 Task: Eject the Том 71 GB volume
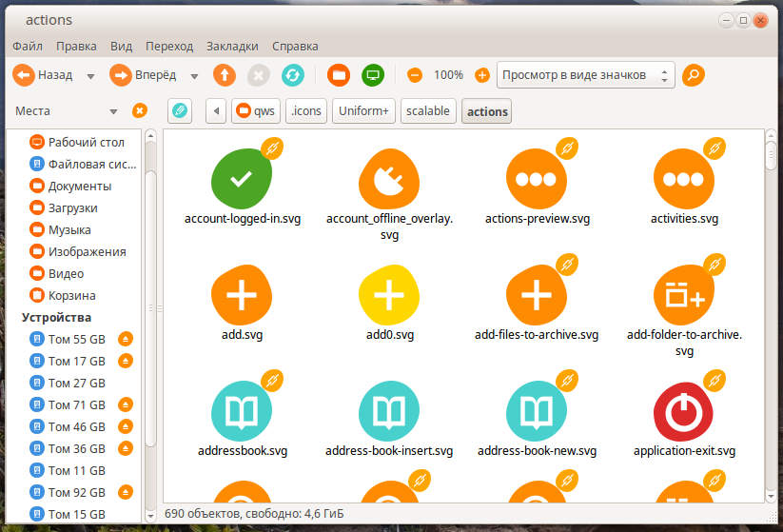point(126,404)
